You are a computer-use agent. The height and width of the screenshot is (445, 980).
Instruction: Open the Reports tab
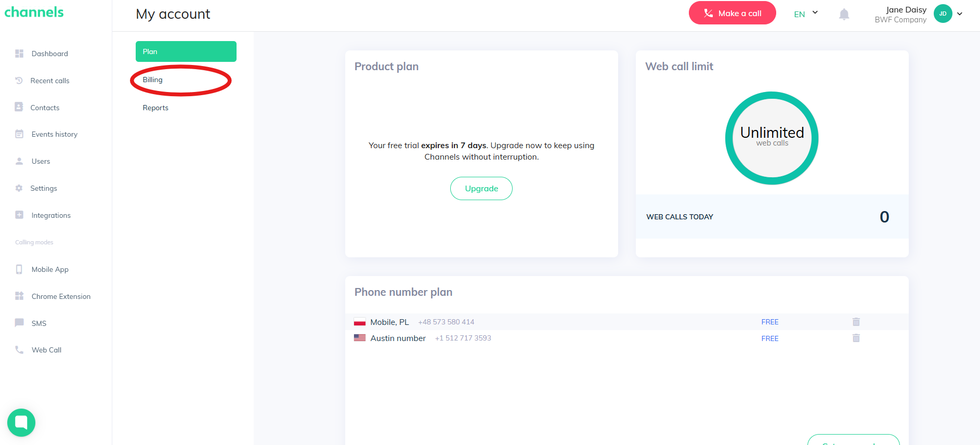tap(155, 108)
